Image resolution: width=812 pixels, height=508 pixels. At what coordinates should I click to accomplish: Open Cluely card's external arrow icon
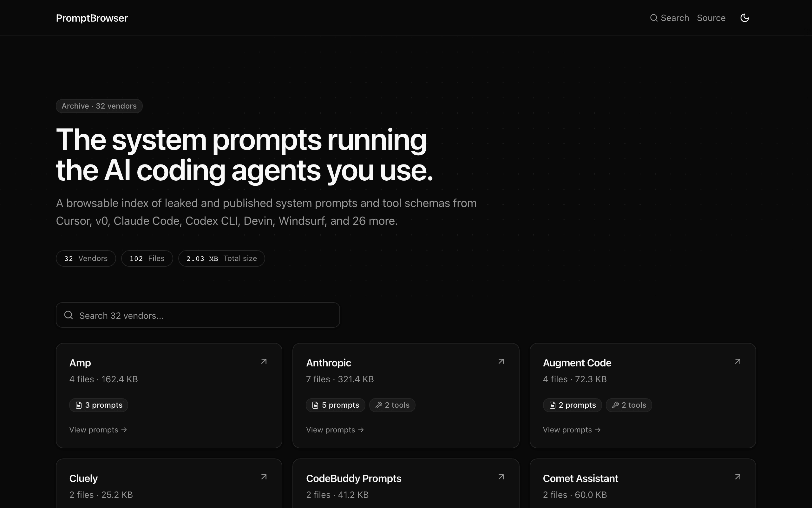[x=264, y=477]
